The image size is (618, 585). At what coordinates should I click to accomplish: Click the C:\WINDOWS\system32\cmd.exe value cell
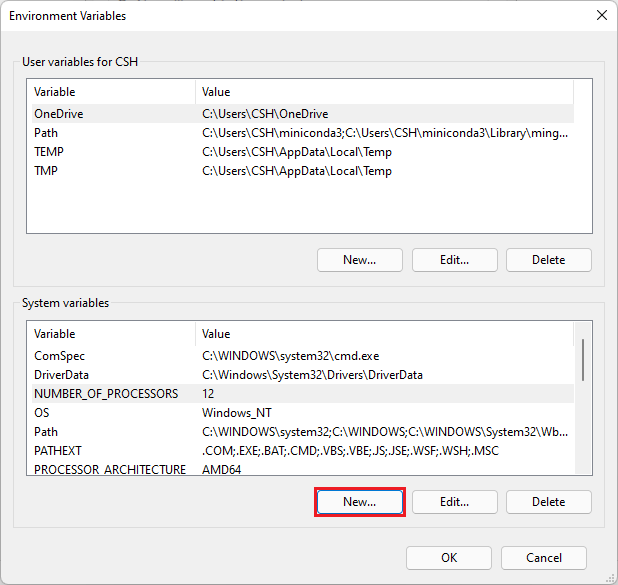coord(290,356)
